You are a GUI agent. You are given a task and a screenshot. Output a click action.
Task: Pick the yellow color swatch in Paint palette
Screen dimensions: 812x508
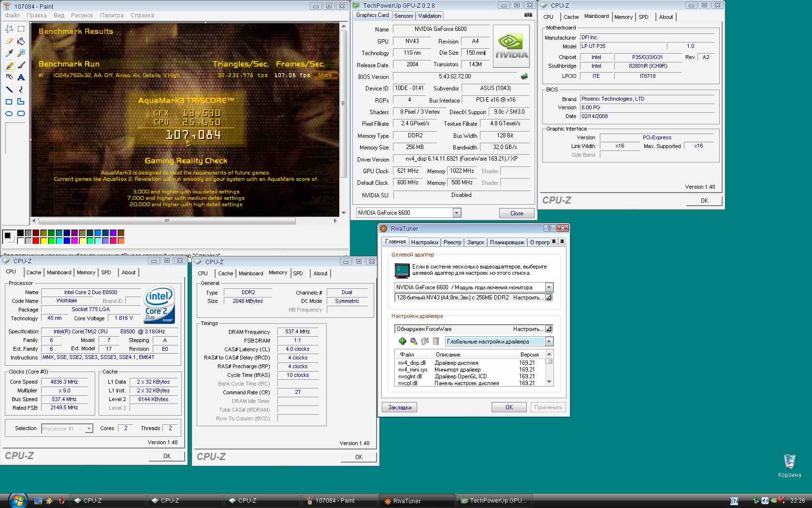[x=44, y=240]
